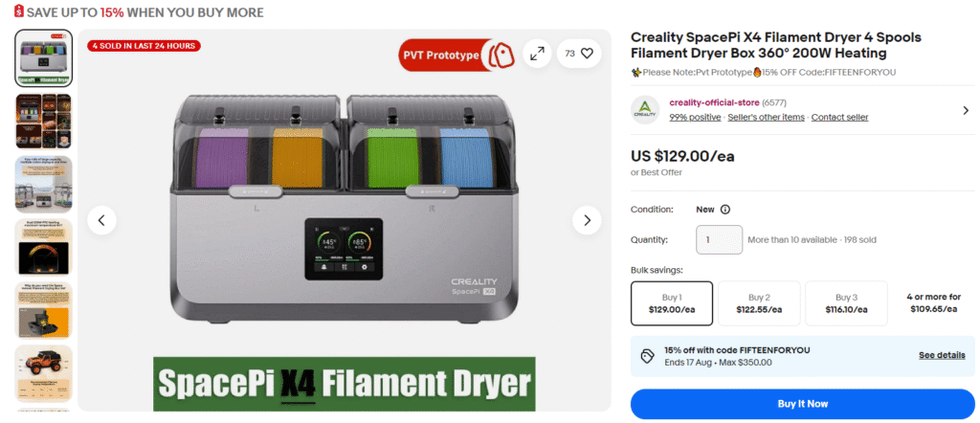Open Seller's other items link
The width and height of the screenshot is (980, 423).
(766, 118)
